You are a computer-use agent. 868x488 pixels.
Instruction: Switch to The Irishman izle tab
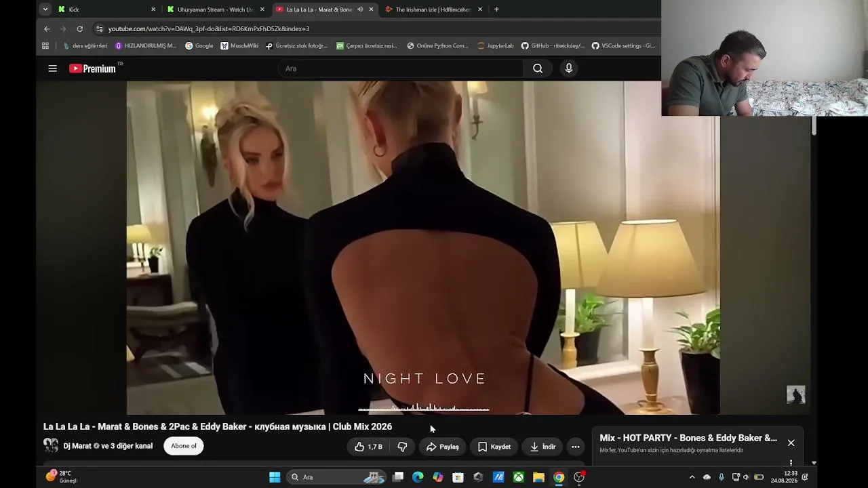tap(433, 9)
